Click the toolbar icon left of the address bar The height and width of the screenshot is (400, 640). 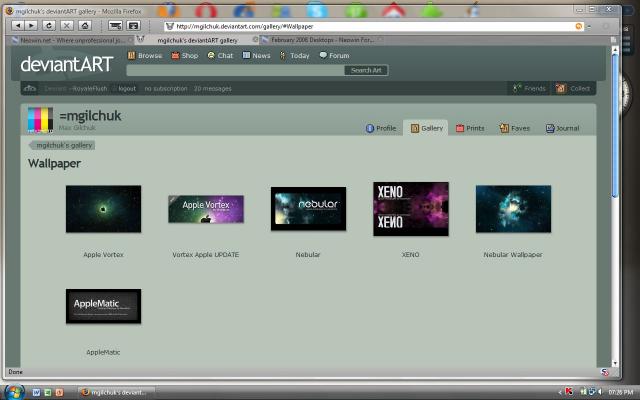tap(133, 26)
